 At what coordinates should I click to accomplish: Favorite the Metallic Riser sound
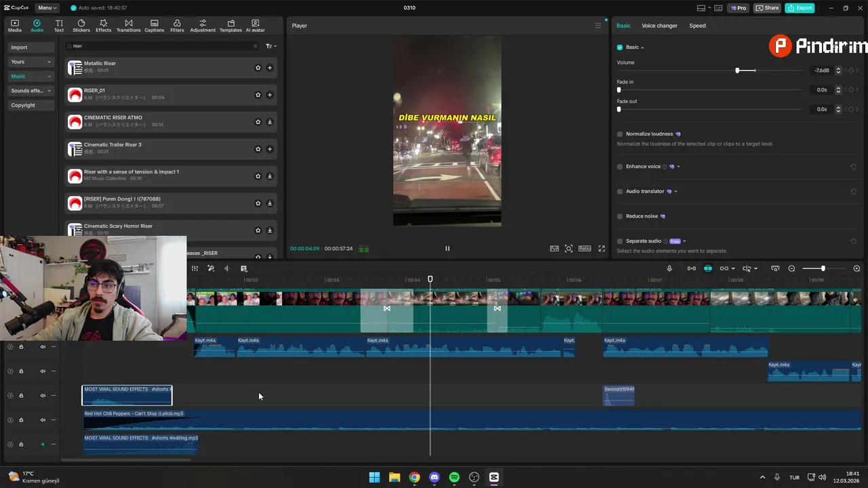pos(258,68)
